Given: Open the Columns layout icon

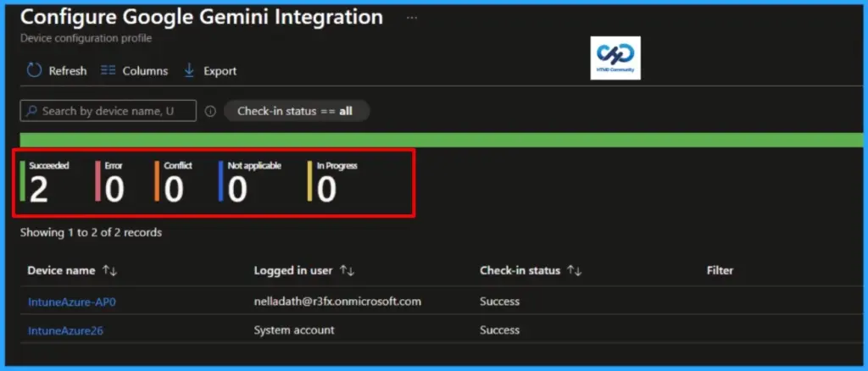Looking at the screenshot, I should pyautogui.click(x=108, y=71).
